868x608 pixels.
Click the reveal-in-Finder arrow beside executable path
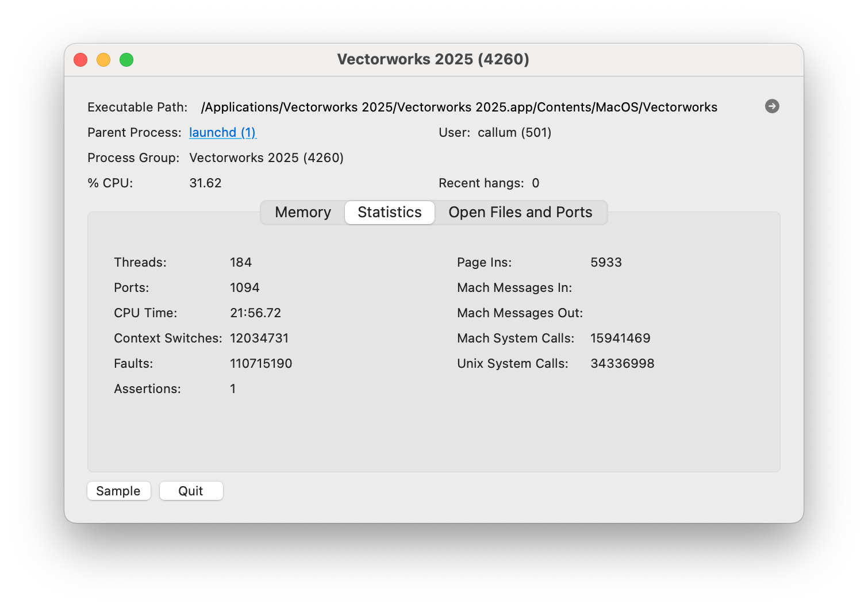(771, 106)
